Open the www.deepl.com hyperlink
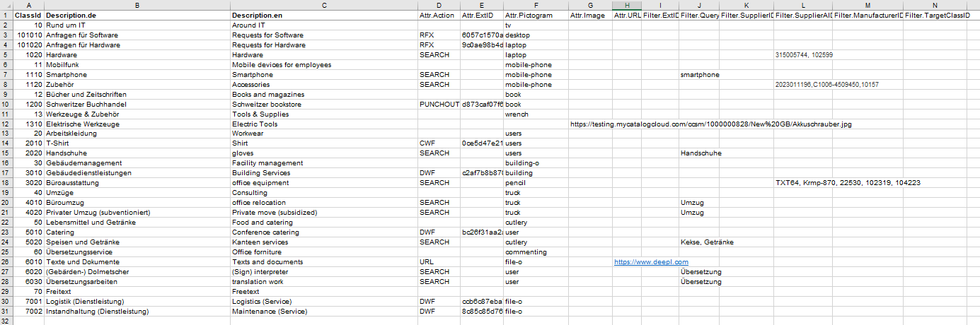This screenshot has width=980, height=325. [x=641, y=262]
